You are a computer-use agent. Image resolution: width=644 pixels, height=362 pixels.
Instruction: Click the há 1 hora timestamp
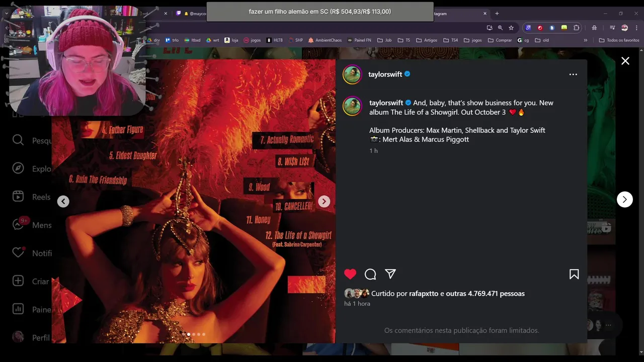coord(357,304)
